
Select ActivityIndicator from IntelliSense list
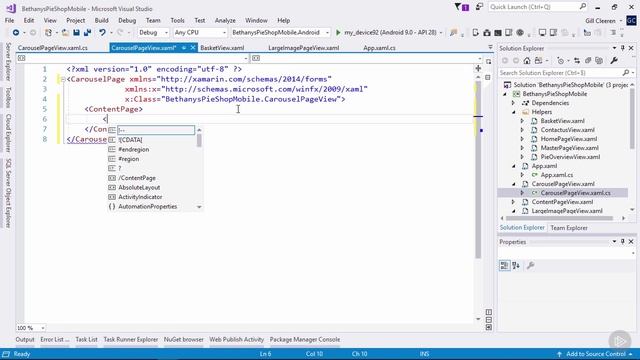(x=140, y=197)
